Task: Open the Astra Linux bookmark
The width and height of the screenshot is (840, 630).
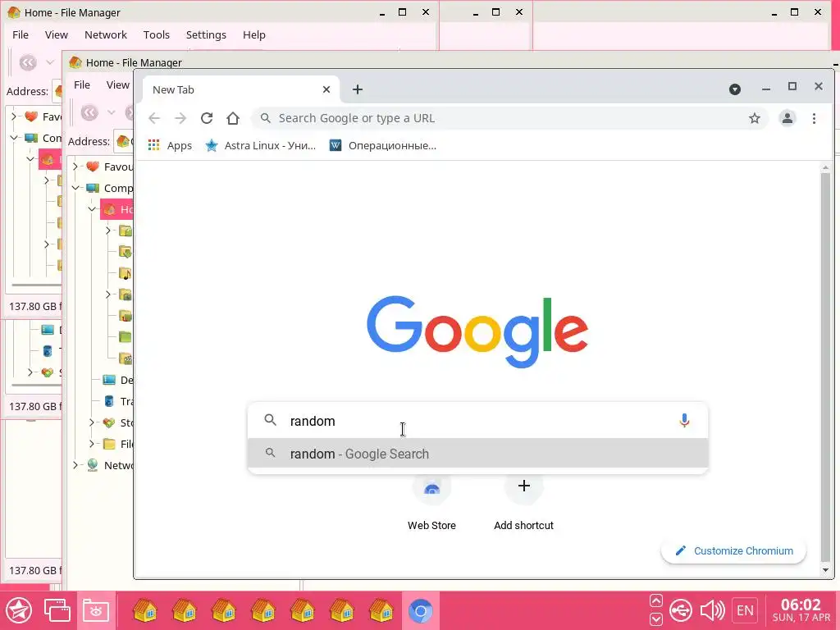Action: click(x=261, y=145)
